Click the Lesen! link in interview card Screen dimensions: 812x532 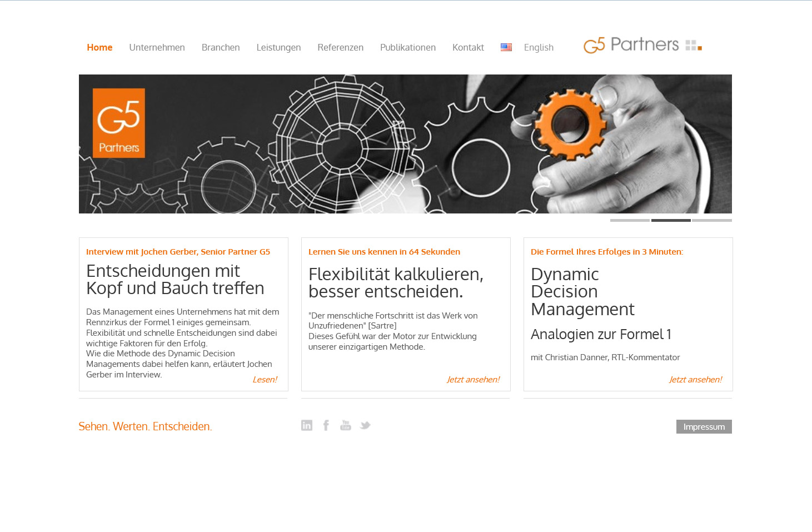point(265,380)
